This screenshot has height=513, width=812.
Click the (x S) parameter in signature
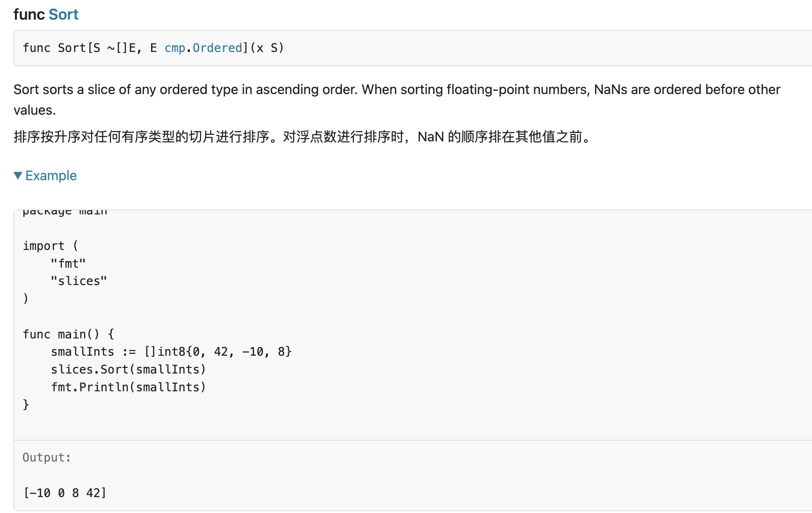tap(267, 48)
